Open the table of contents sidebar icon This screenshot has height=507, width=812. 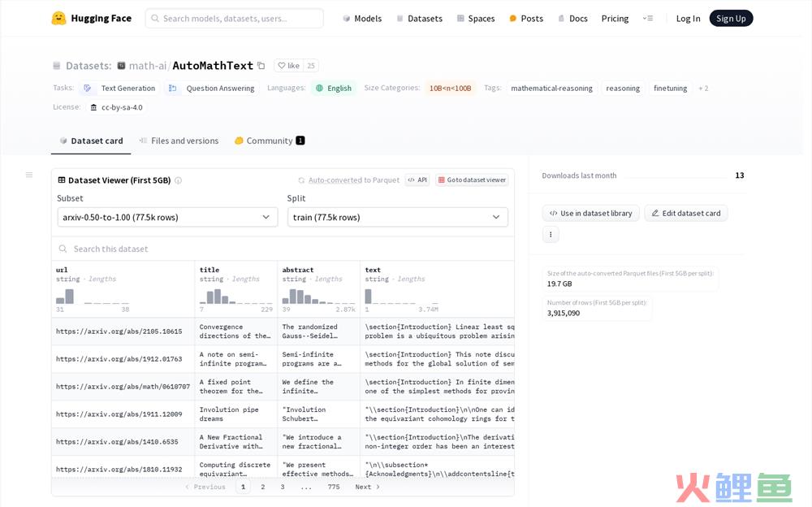[29, 175]
